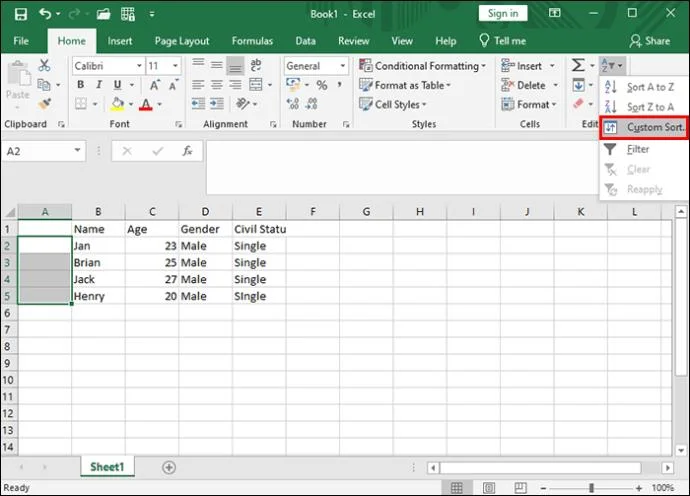This screenshot has width=690, height=496.
Task: Toggle Bold formatting
Action: coord(81,85)
